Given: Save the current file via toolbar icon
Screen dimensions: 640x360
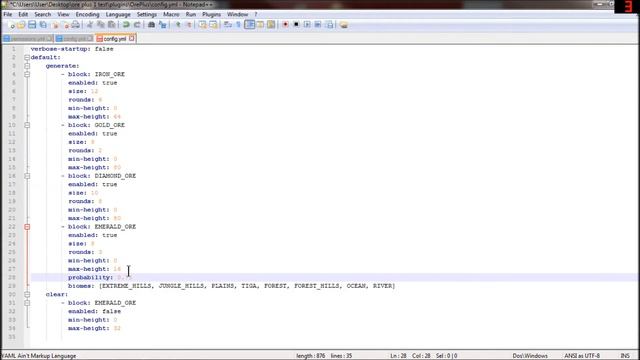Looking at the screenshot, I should click(x=32, y=25).
